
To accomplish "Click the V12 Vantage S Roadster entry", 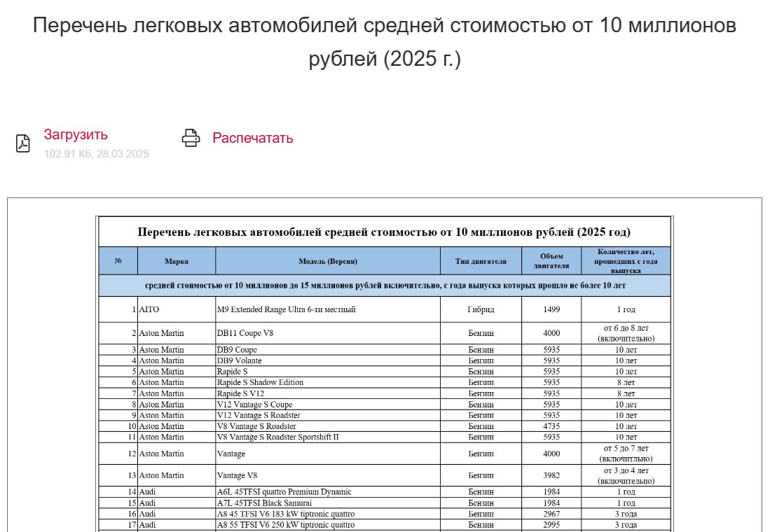I will (259, 415).
